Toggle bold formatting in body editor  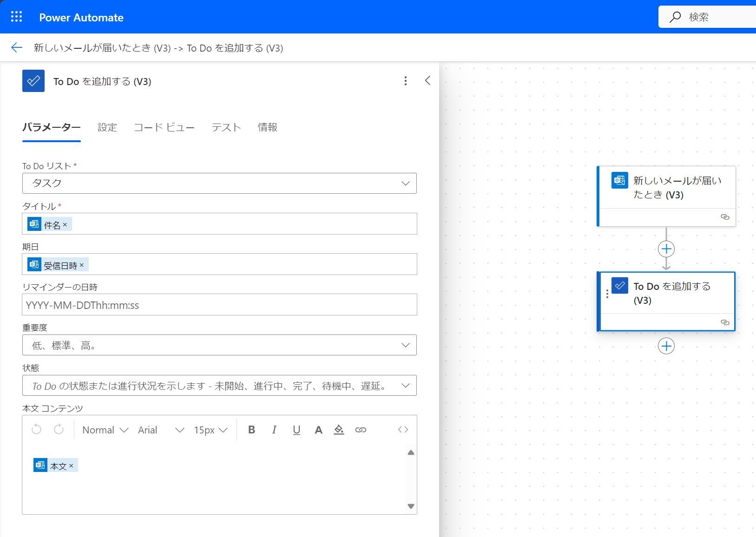(x=251, y=430)
